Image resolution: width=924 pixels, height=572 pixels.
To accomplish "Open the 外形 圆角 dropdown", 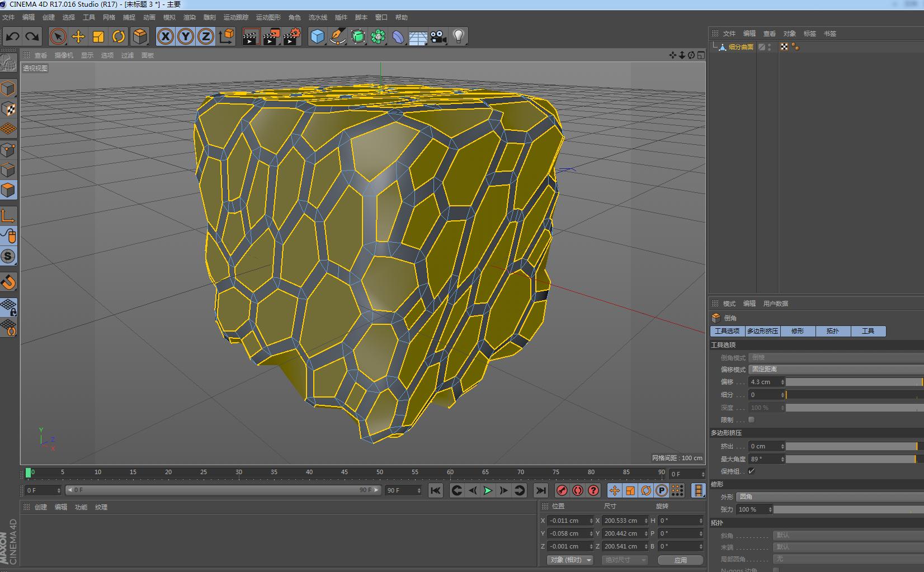I will 747,497.
